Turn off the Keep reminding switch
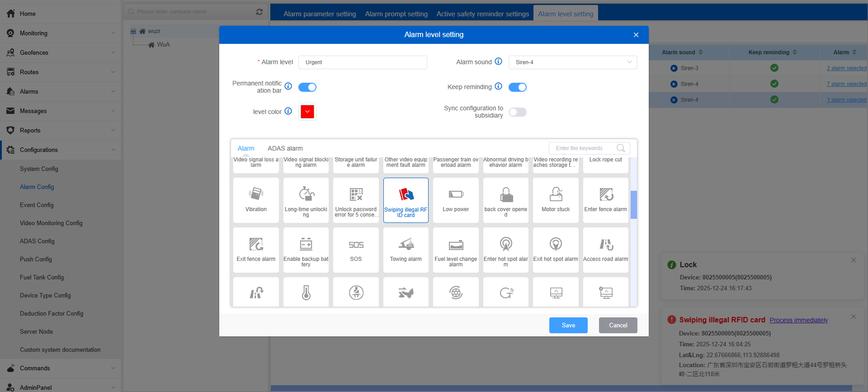 click(x=518, y=87)
